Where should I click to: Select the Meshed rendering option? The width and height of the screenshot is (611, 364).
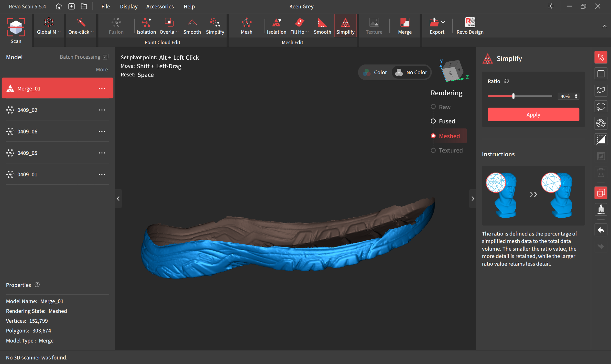click(449, 136)
